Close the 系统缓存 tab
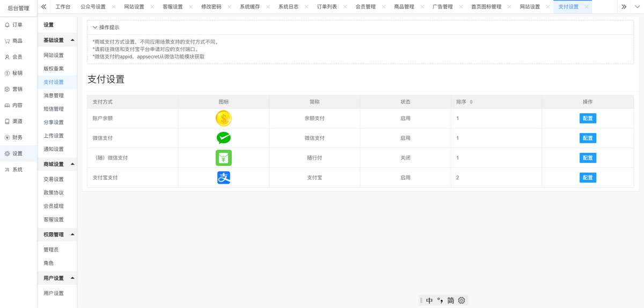 click(268, 7)
